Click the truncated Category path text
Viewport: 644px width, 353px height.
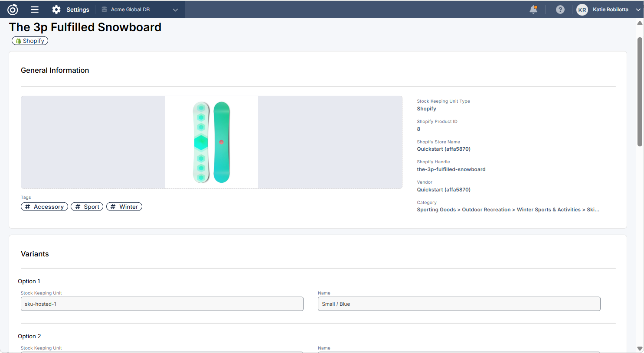[508, 210]
